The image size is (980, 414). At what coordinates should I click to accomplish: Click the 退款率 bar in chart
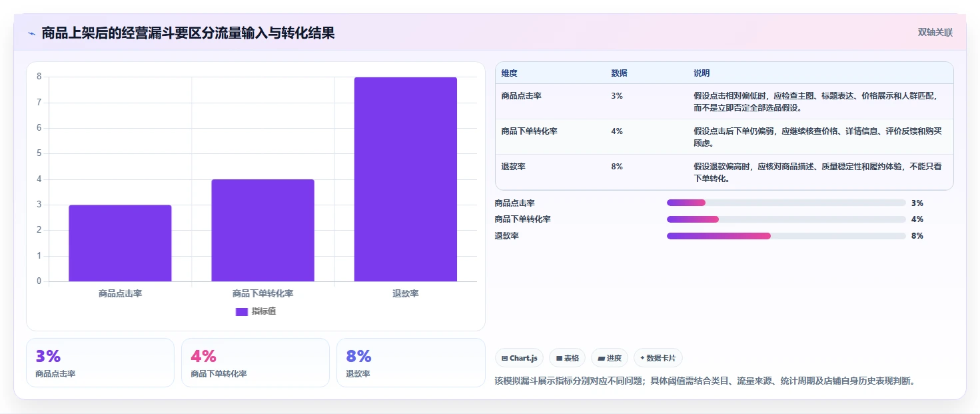click(406, 179)
